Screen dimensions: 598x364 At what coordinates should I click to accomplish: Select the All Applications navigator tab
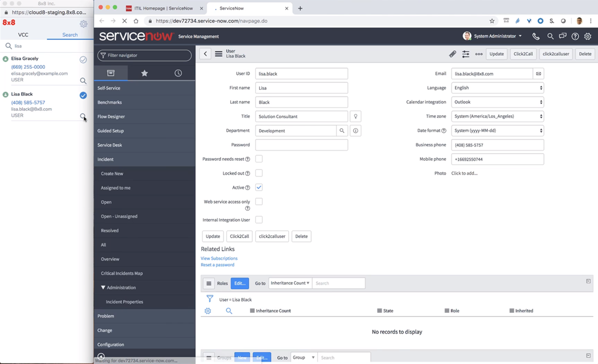[x=111, y=73]
